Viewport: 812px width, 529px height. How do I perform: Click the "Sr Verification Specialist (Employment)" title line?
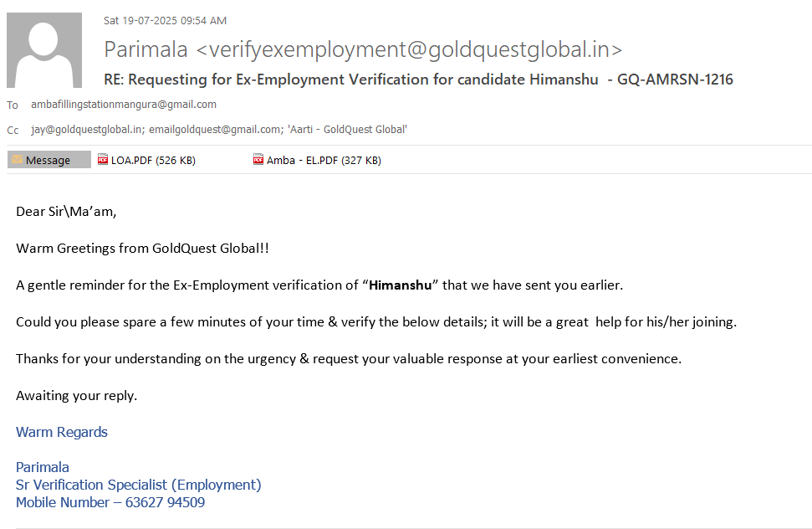[x=139, y=485]
